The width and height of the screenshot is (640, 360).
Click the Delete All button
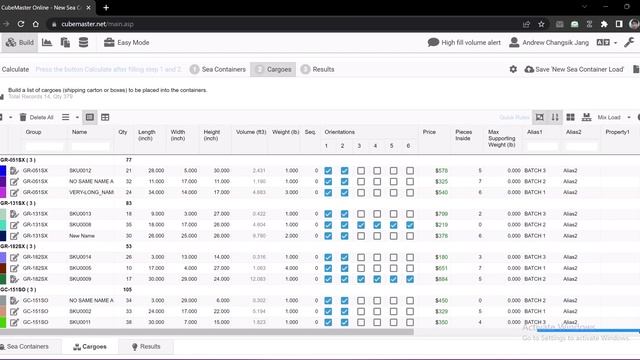(x=36, y=118)
